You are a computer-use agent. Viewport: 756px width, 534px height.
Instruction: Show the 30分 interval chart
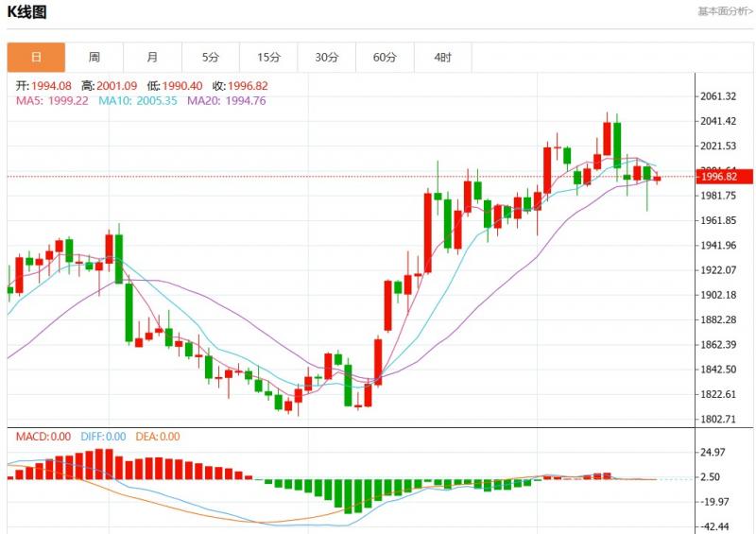(327, 58)
